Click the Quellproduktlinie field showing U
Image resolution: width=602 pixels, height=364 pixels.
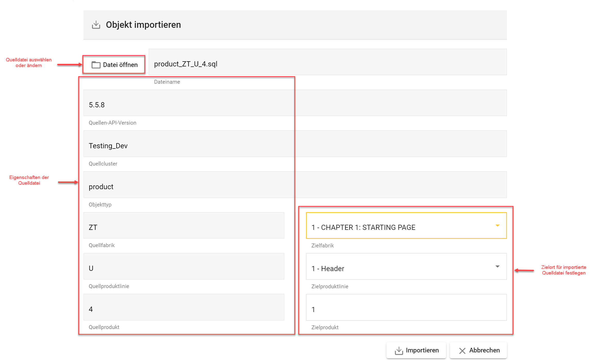pos(184,267)
